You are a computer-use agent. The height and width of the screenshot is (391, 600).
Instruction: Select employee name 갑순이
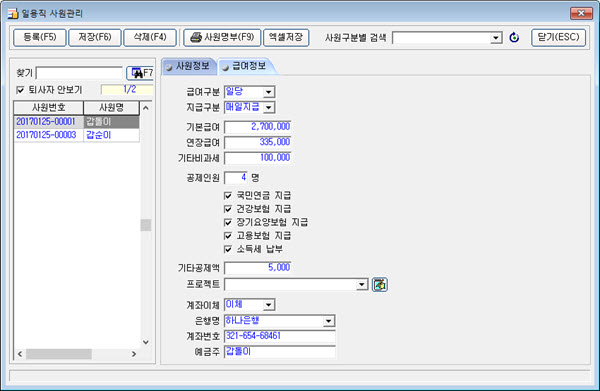111,135
